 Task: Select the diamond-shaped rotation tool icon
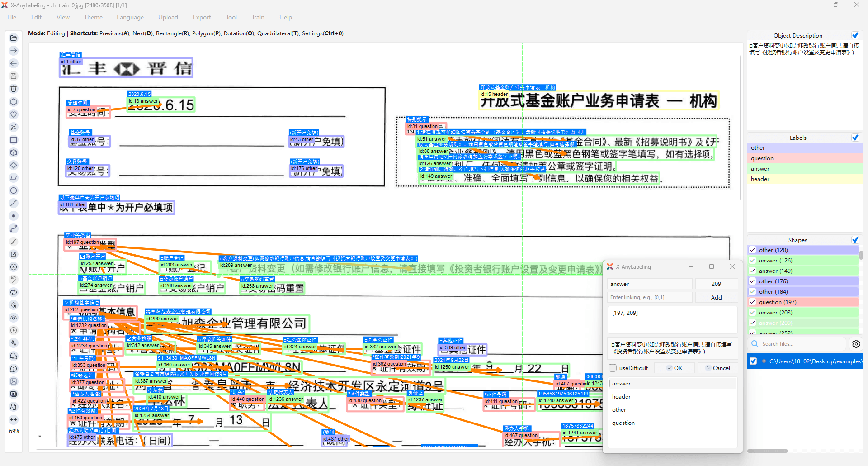tap(14, 165)
